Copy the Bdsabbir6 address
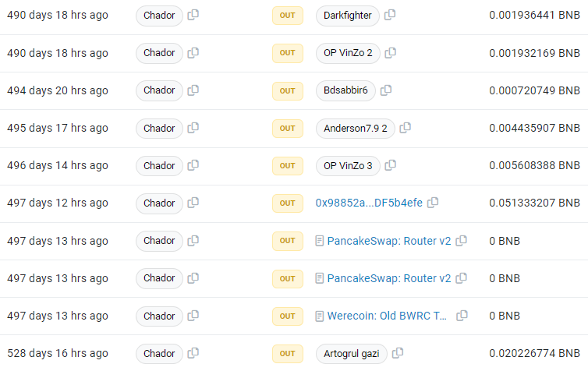This screenshot has height=371, width=588. click(x=386, y=90)
